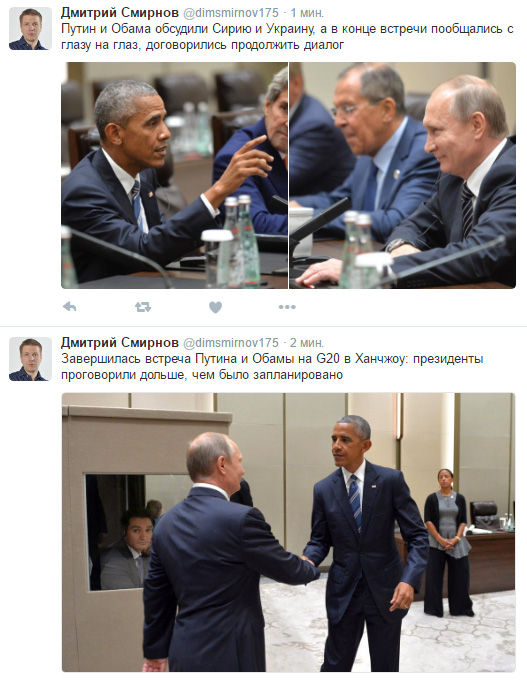Open the profile avatar of the second tweet

point(30,359)
